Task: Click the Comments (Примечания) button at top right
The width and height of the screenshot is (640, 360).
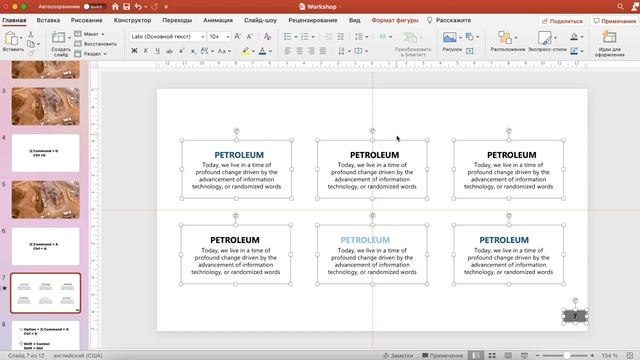Action: tap(615, 21)
